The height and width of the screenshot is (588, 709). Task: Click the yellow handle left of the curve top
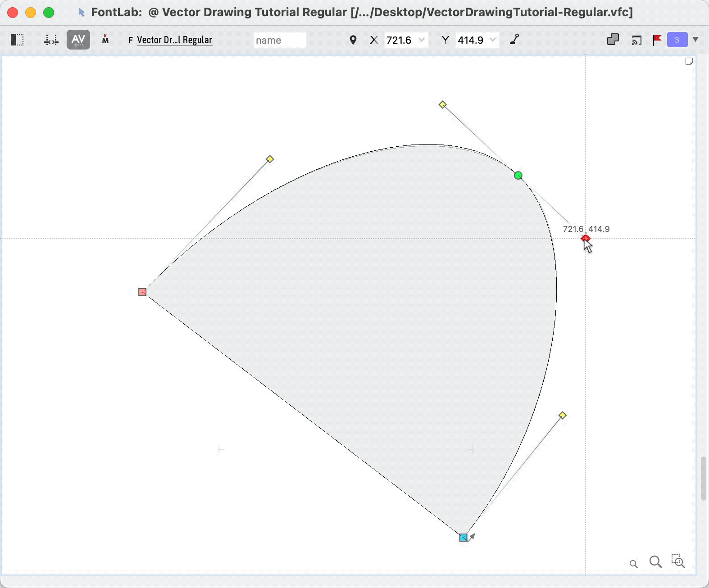[x=270, y=159]
